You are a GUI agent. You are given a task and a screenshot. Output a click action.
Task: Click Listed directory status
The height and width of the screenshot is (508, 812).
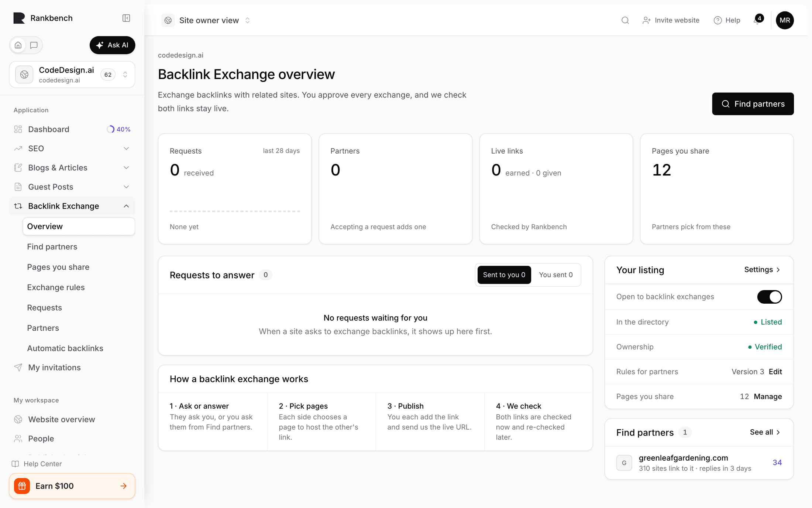pyautogui.click(x=768, y=322)
